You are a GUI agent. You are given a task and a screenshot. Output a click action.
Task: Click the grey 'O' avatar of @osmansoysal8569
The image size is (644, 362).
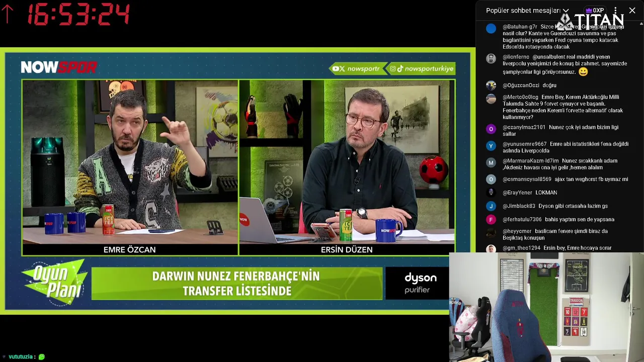pyautogui.click(x=491, y=179)
